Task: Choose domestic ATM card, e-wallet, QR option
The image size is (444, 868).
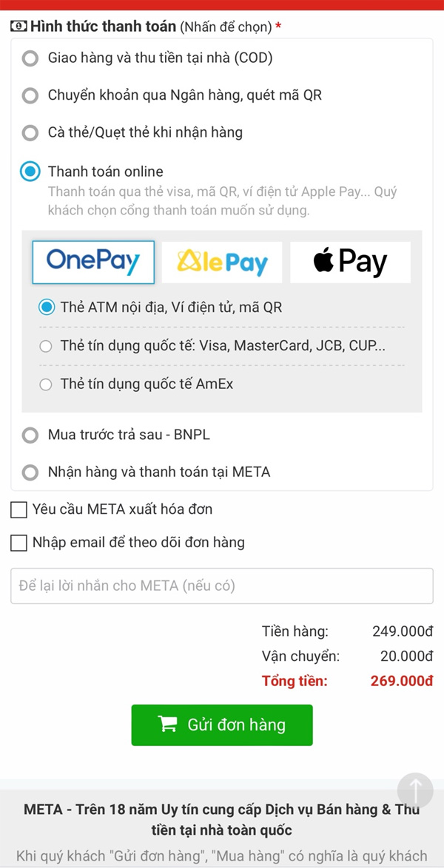Action: click(47, 307)
